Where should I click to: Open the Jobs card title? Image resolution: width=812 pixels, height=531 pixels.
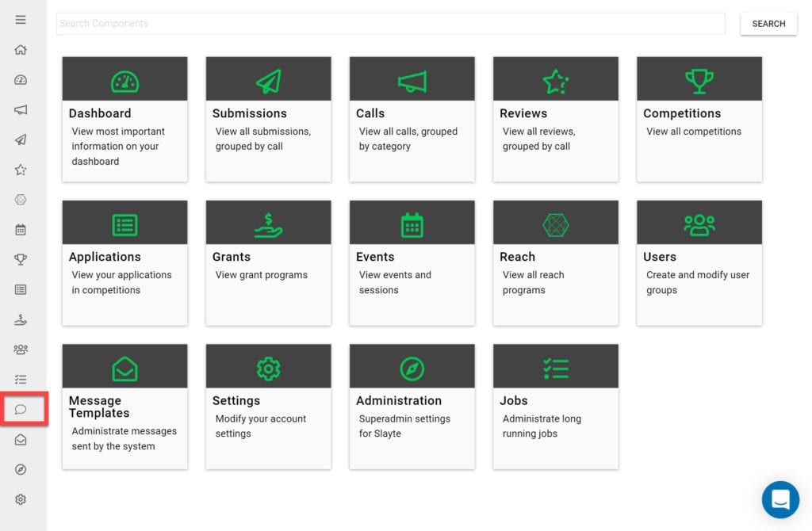[x=514, y=400]
